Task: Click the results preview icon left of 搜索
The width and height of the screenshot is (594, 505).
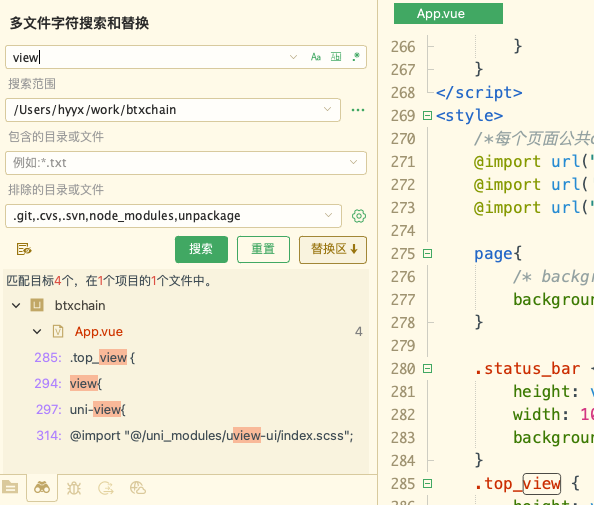Action: tap(24, 249)
